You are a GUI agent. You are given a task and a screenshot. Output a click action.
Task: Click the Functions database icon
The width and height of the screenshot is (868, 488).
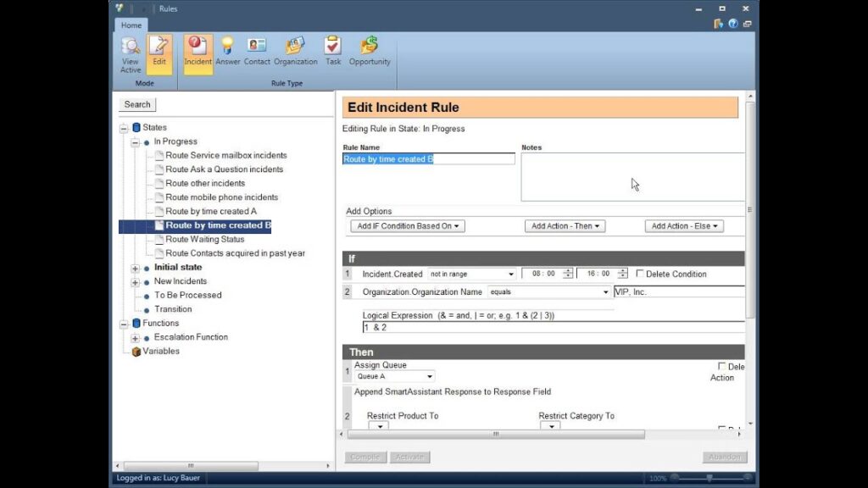click(x=136, y=323)
